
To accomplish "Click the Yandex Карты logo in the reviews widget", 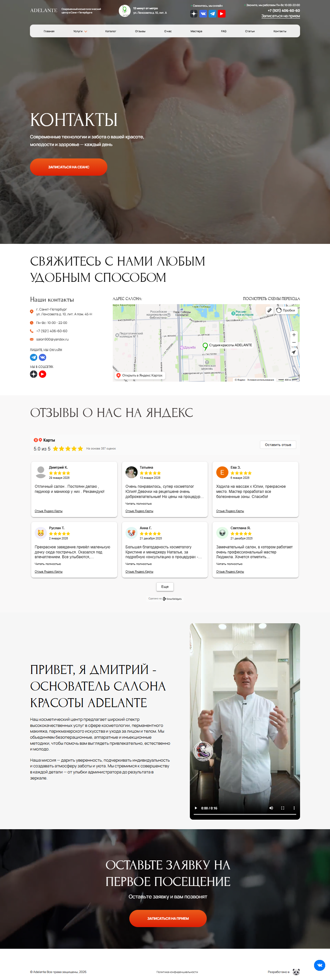I will pyautogui.click(x=44, y=440).
